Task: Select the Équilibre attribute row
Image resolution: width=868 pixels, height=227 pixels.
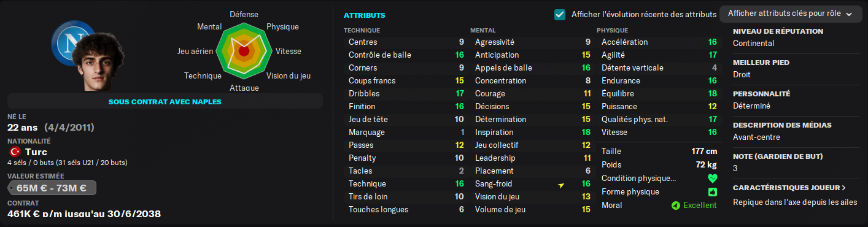Action: point(658,94)
